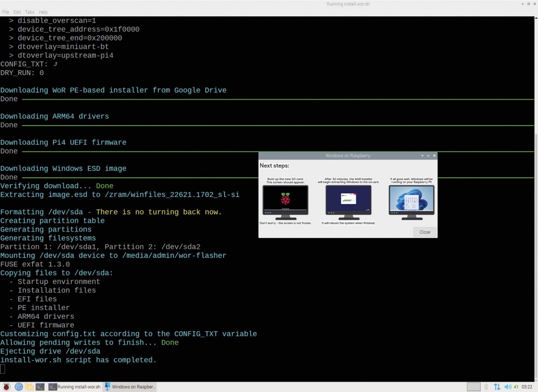Viewport: 538px width, 392px height.
Task: Open the volume speaker tray icon
Action: pyautogui.click(x=508, y=387)
